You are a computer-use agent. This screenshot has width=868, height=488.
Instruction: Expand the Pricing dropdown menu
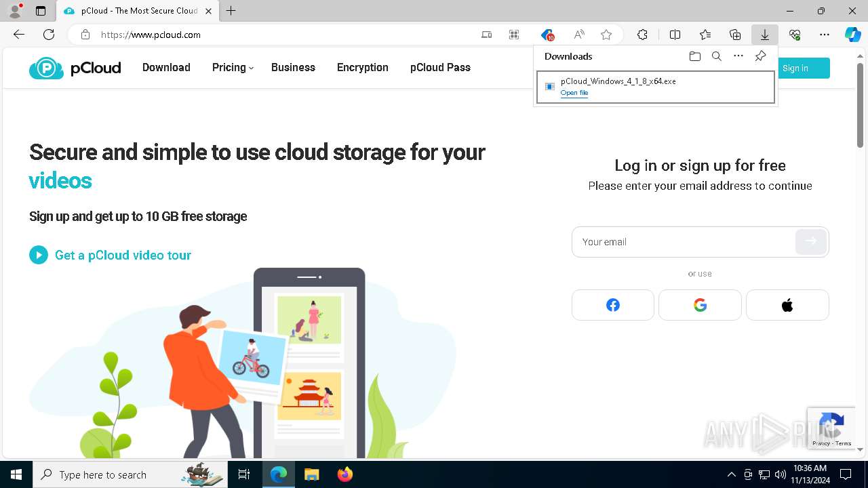point(233,68)
